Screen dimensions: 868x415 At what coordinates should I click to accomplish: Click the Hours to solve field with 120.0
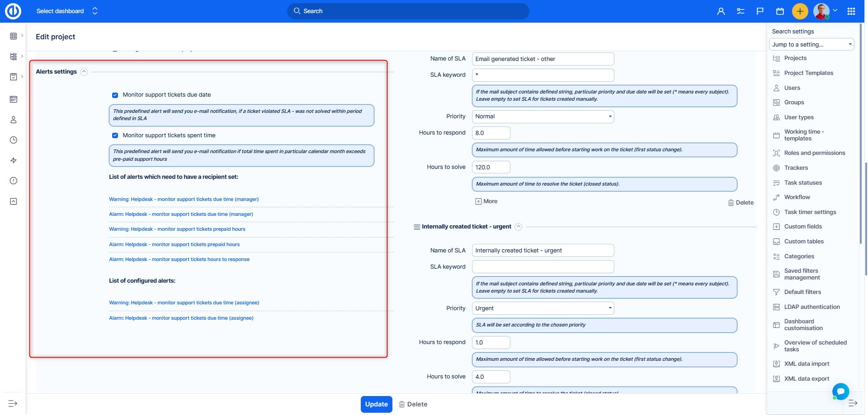(491, 167)
